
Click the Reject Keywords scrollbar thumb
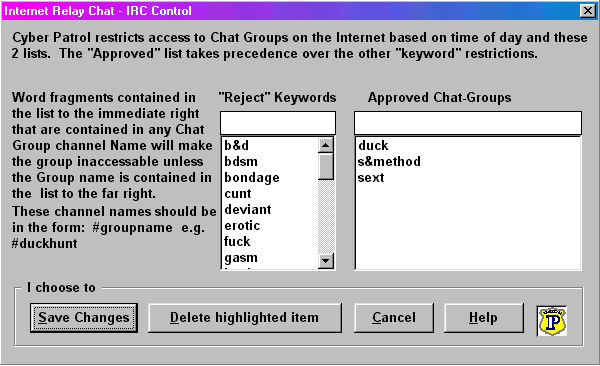pos(326,167)
